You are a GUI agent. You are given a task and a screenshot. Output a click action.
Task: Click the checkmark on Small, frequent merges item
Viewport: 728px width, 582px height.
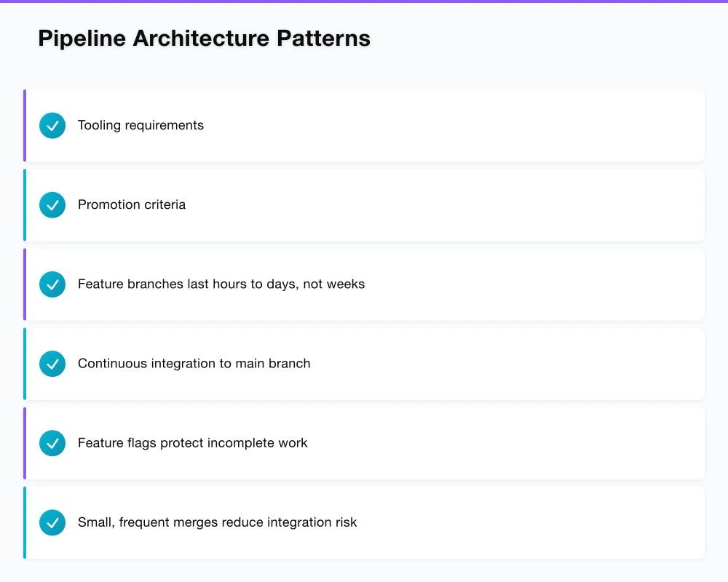point(52,522)
